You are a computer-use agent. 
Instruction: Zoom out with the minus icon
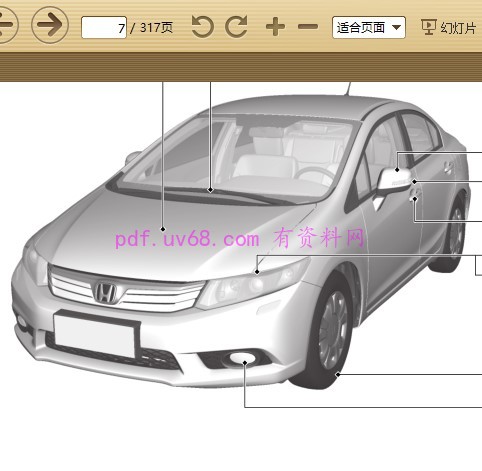pyautogui.click(x=308, y=26)
